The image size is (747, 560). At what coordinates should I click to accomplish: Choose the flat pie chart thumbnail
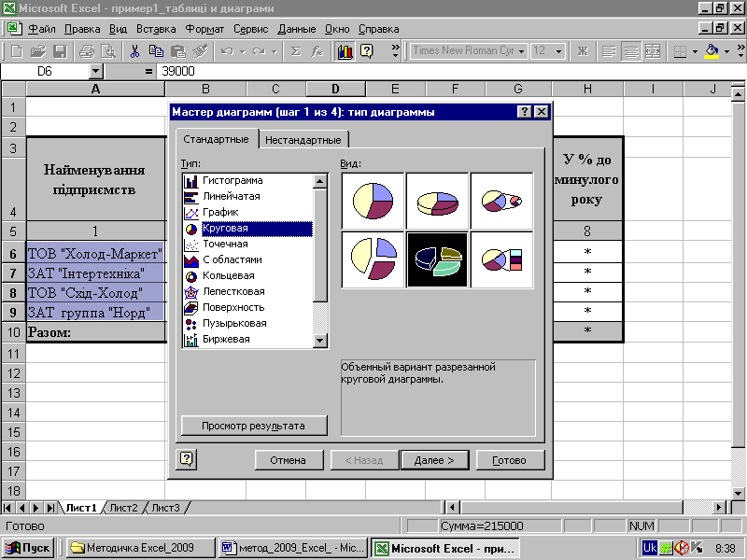click(x=373, y=201)
